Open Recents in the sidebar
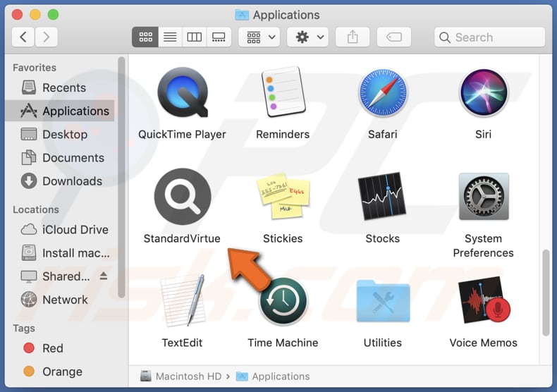The height and width of the screenshot is (392, 557). pos(61,87)
